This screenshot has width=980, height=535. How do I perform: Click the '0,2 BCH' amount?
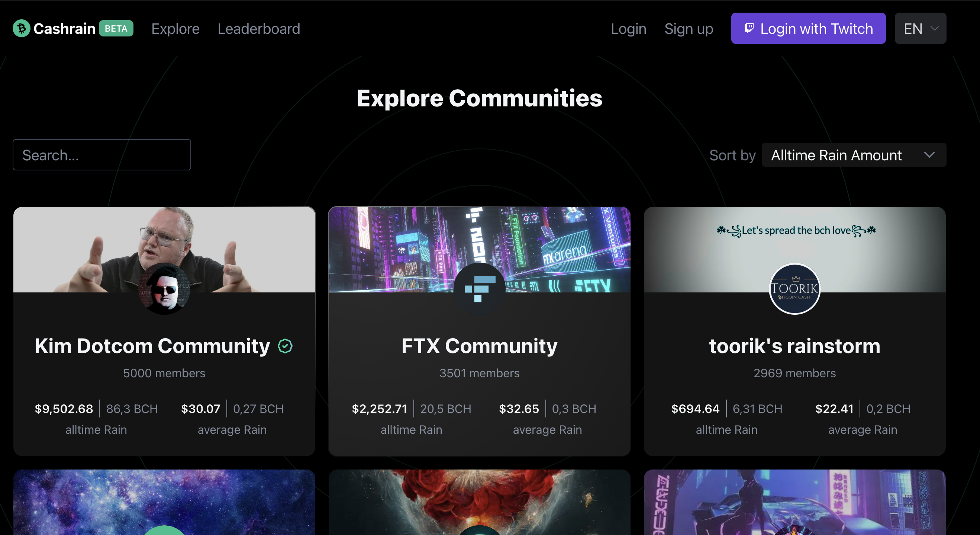tap(888, 409)
